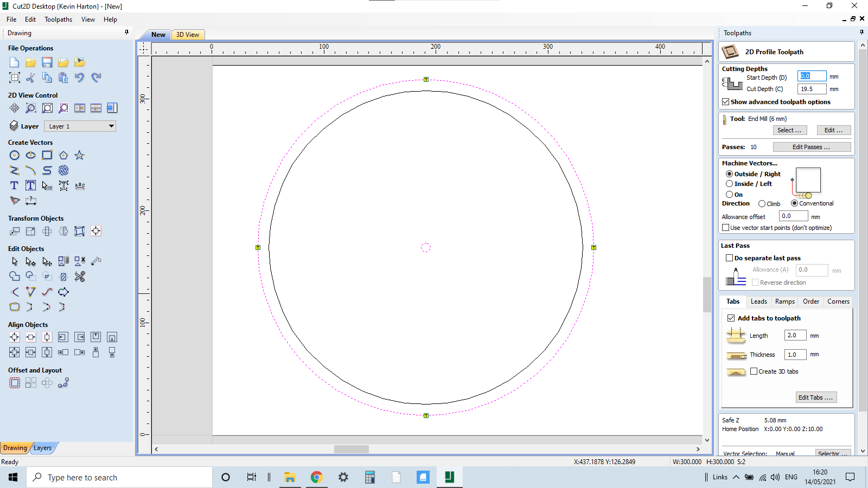Select the Draw Ellipse tool
Image resolution: width=868 pixels, height=488 pixels.
tap(31, 155)
